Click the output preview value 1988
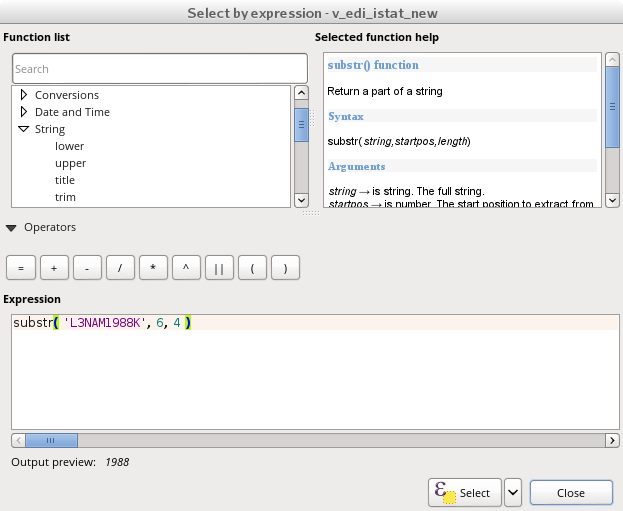 [117, 462]
